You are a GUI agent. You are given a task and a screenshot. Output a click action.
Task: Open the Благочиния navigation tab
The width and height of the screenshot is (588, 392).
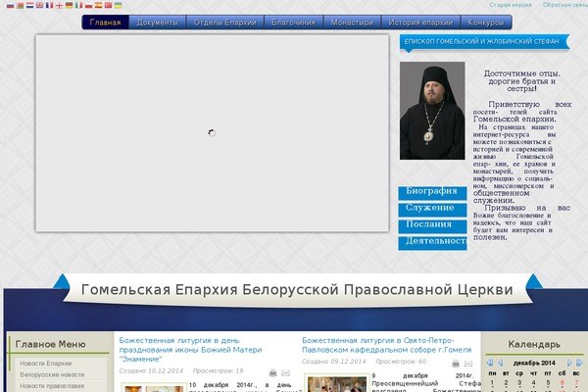(x=293, y=23)
